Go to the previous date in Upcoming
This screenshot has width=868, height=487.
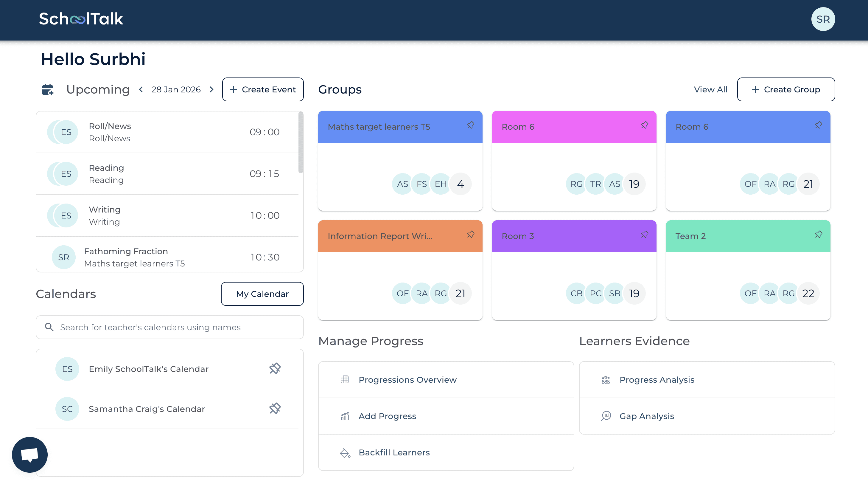click(141, 89)
